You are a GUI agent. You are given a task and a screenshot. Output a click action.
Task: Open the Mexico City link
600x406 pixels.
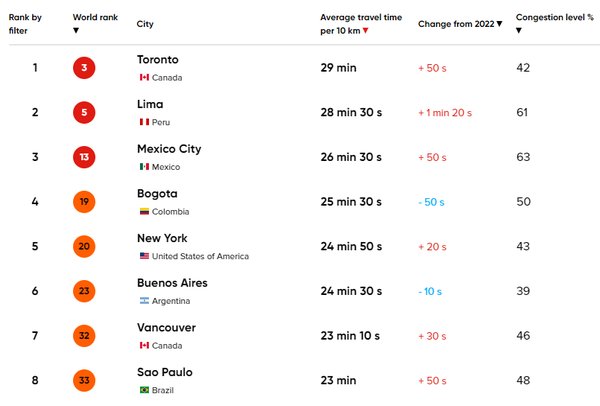pyautogui.click(x=169, y=149)
